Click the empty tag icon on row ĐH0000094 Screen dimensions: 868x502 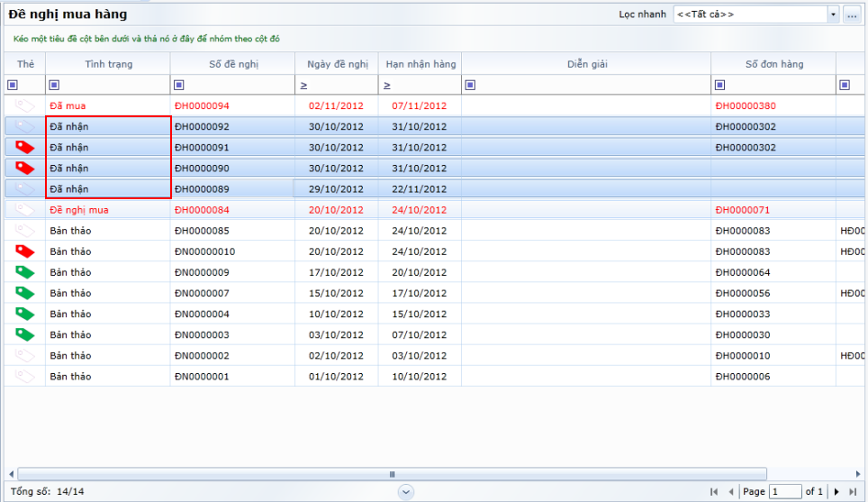click(x=24, y=105)
